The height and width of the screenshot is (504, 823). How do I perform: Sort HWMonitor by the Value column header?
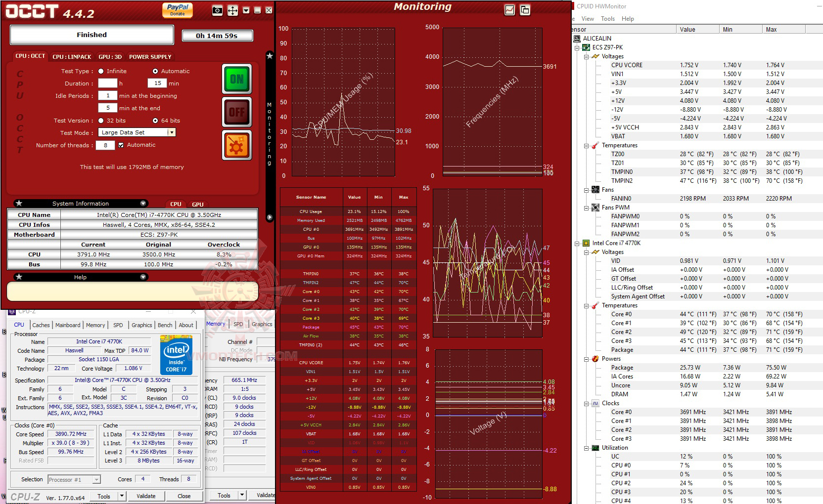[697, 30]
